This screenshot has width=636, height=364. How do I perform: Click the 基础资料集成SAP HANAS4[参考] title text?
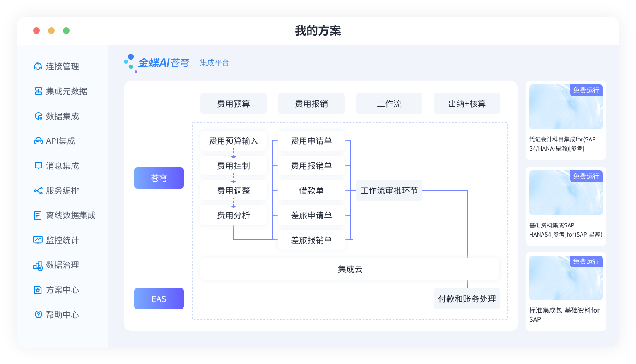pyautogui.click(x=566, y=230)
